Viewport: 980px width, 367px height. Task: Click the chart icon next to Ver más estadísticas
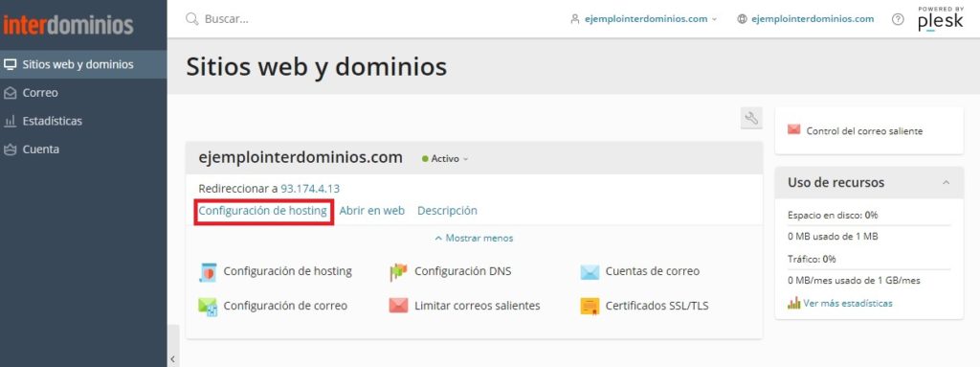(x=793, y=303)
